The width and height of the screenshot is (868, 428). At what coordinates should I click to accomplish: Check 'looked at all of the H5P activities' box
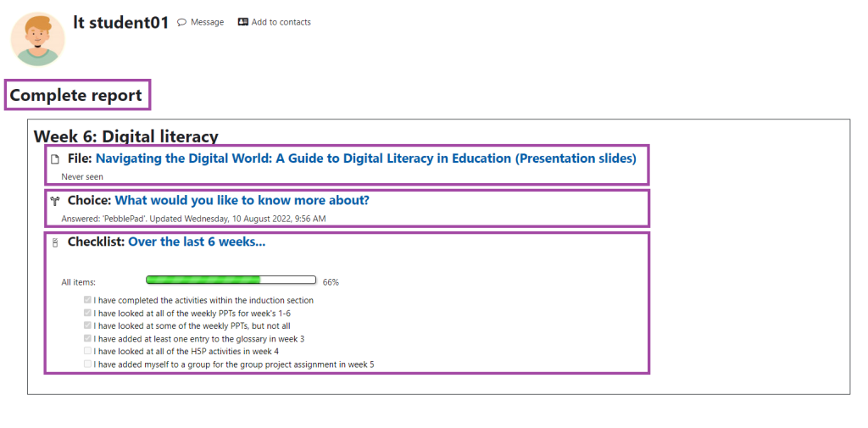(87, 351)
